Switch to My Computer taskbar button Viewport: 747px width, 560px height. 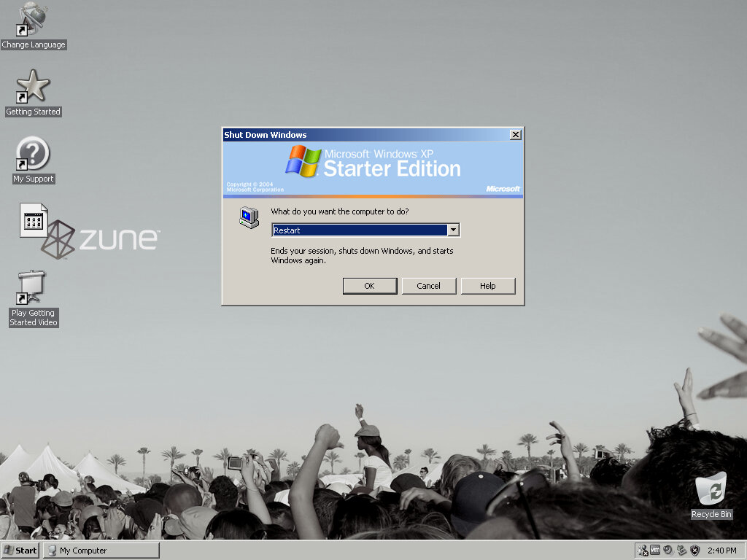101,551
